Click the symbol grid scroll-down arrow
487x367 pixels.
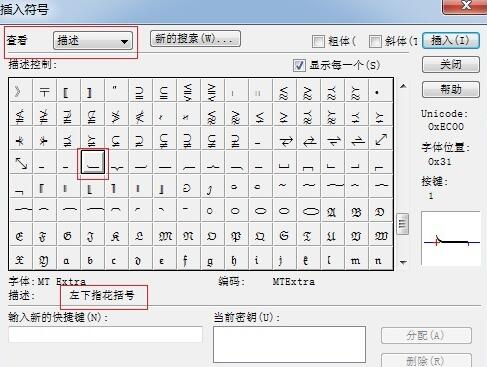403,262
